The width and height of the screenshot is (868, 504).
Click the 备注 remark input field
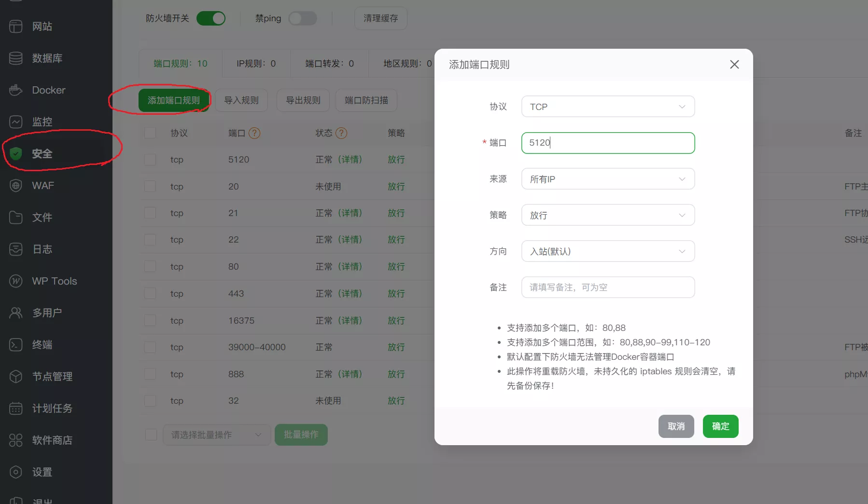point(608,287)
